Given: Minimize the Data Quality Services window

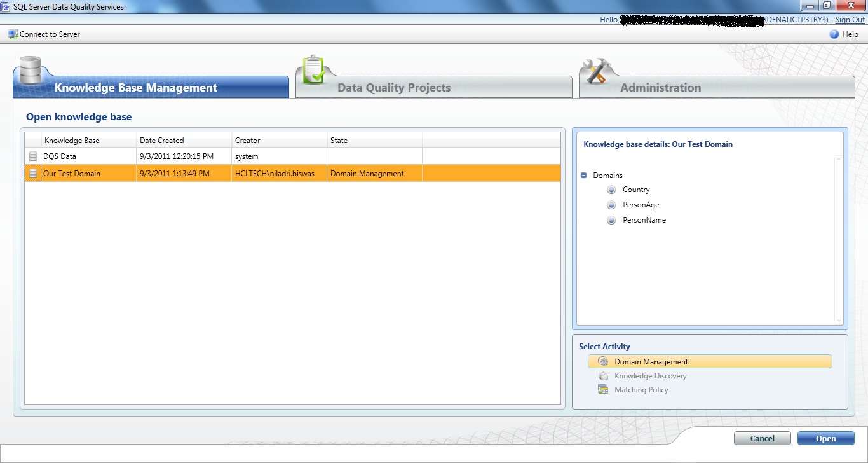Looking at the screenshot, I should 810,5.
